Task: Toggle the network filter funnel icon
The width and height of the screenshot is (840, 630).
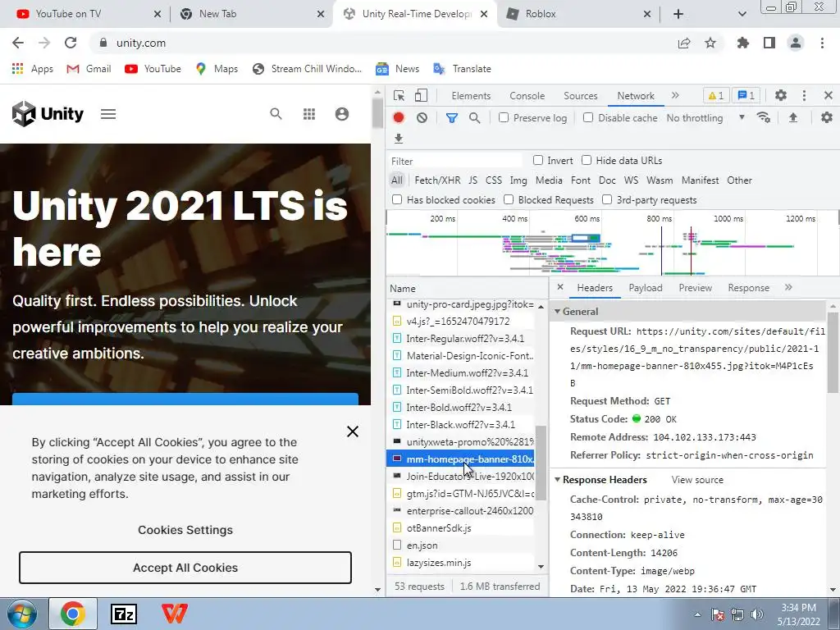Action: [452, 118]
